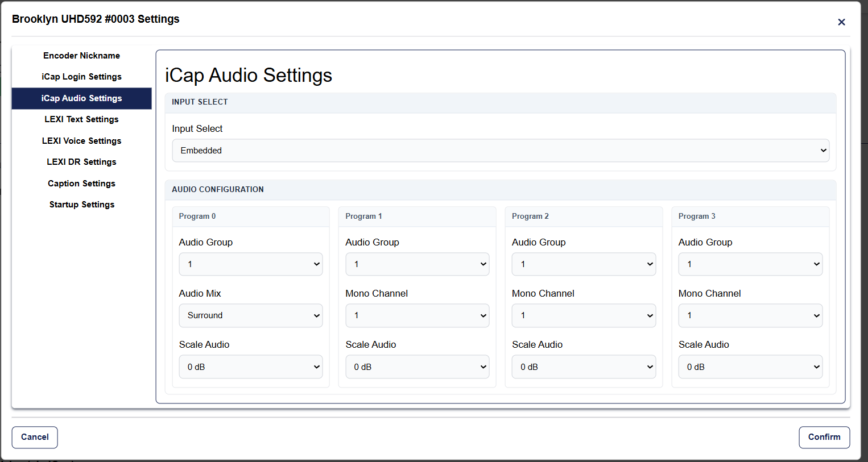Screen dimensions: 868x462
Task: Switch to LEXI Voice Settings
Action: [x=81, y=141]
